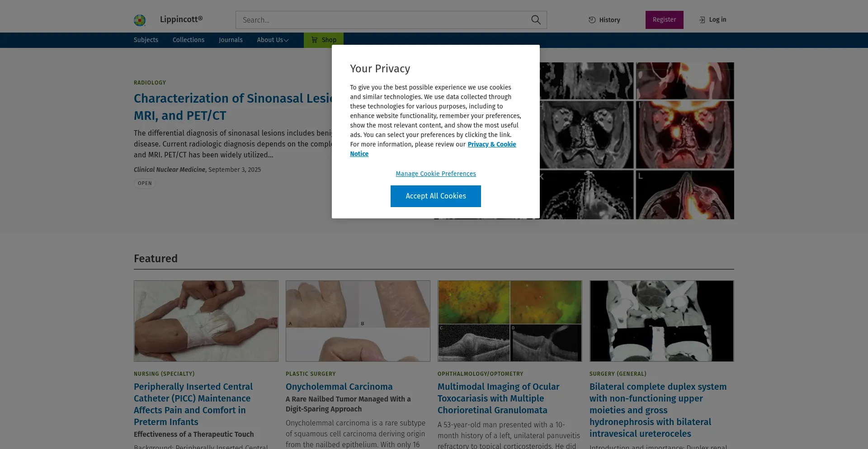Open the Multimodal Imaging of Ocular Toxocariasis article

[x=499, y=398]
